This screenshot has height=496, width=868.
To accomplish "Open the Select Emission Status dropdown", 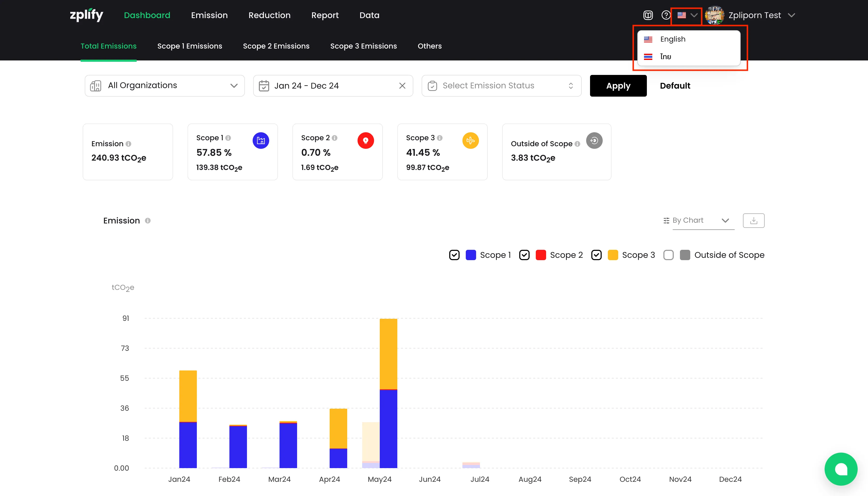I will (x=501, y=86).
